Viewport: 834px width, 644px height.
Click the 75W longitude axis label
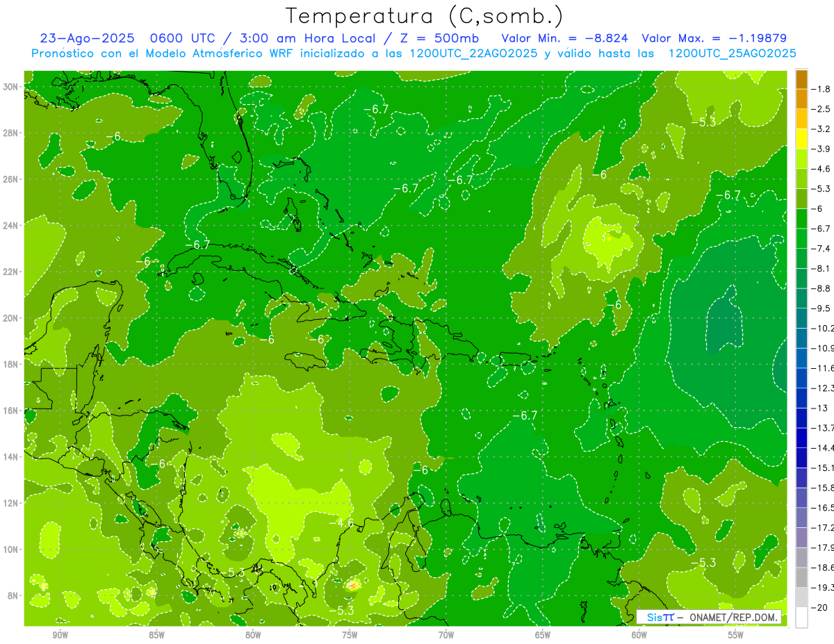[x=350, y=636]
